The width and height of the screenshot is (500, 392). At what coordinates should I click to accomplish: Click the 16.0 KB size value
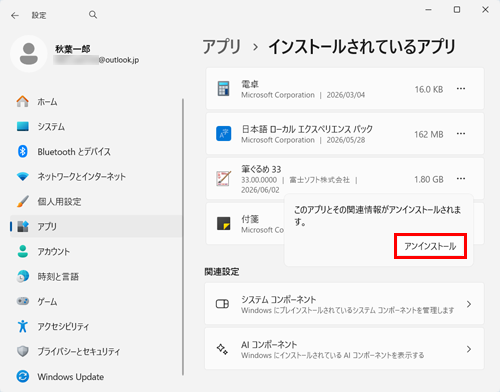(429, 89)
